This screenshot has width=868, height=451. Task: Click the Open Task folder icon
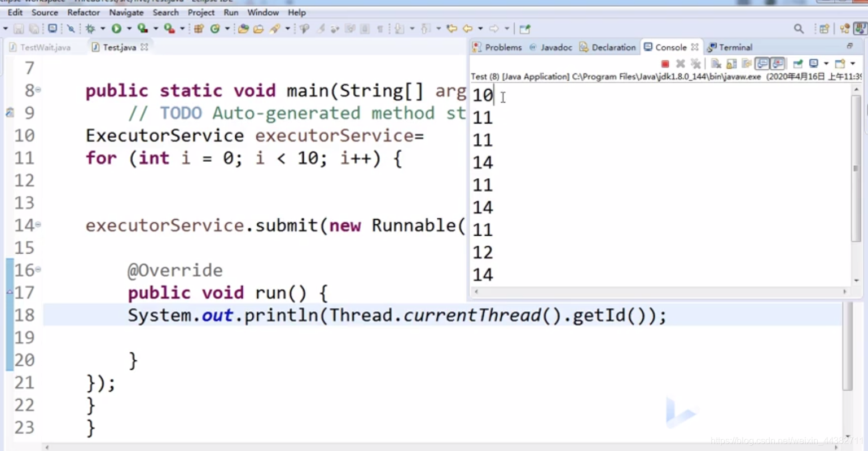258,29
